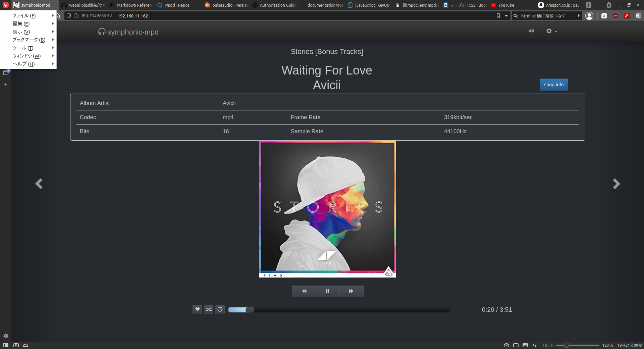Image resolution: width=644 pixels, height=349 pixels.
Task: Skip back with the rewind button
Action: (x=304, y=291)
